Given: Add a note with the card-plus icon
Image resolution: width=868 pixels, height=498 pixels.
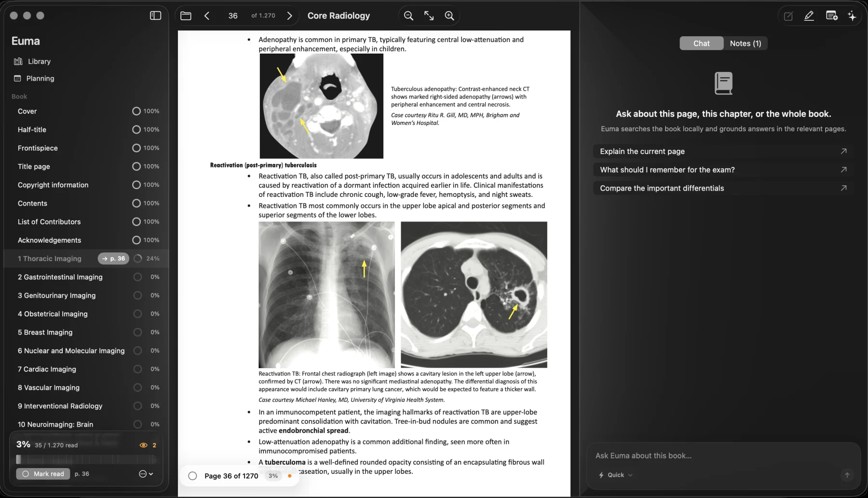Looking at the screenshot, I should pos(831,16).
